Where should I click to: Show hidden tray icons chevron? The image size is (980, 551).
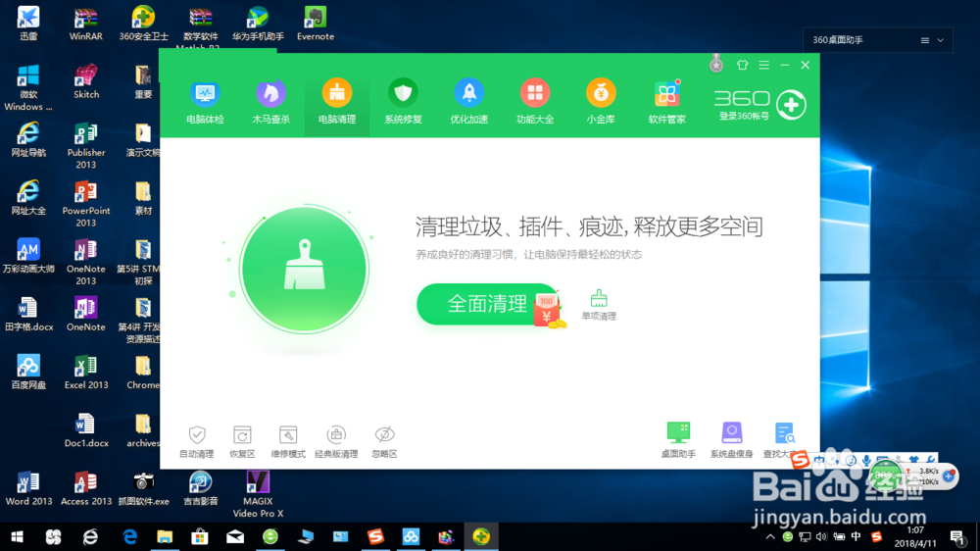pyautogui.click(x=770, y=536)
